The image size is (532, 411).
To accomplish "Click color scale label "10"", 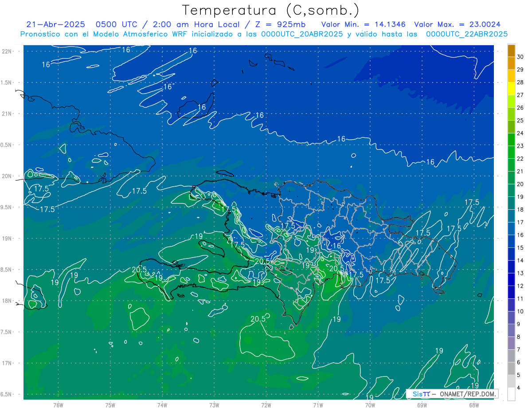I will tap(521, 312).
